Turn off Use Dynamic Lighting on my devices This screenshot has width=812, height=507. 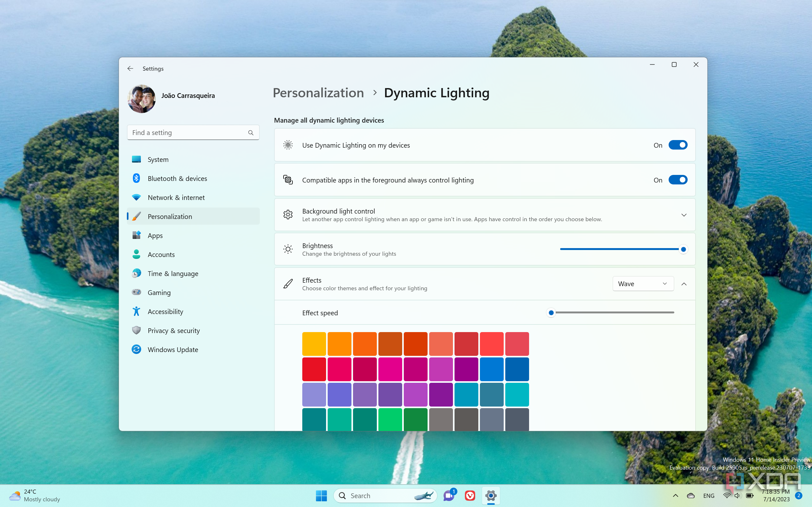point(678,145)
